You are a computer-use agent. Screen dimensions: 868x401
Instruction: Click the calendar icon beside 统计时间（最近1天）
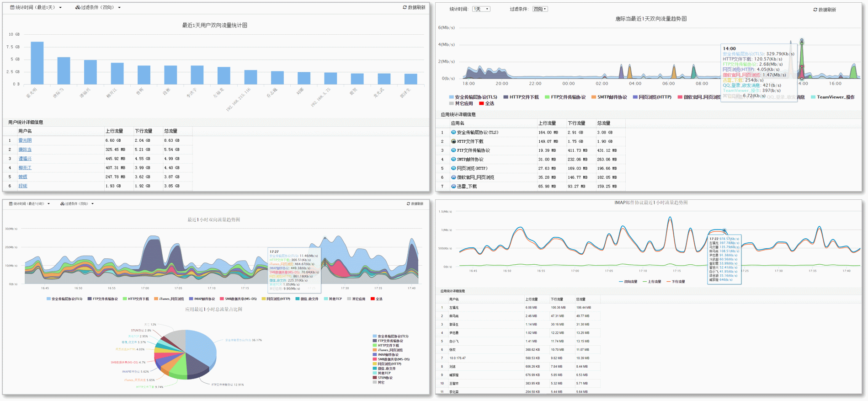(12, 7)
